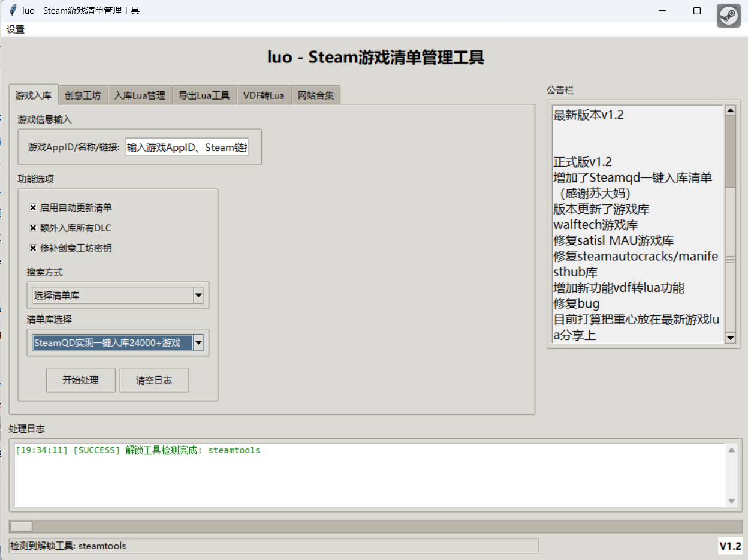Uncheck 额外入库所有DLC option
This screenshot has width=748, height=560.
[x=33, y=228]
